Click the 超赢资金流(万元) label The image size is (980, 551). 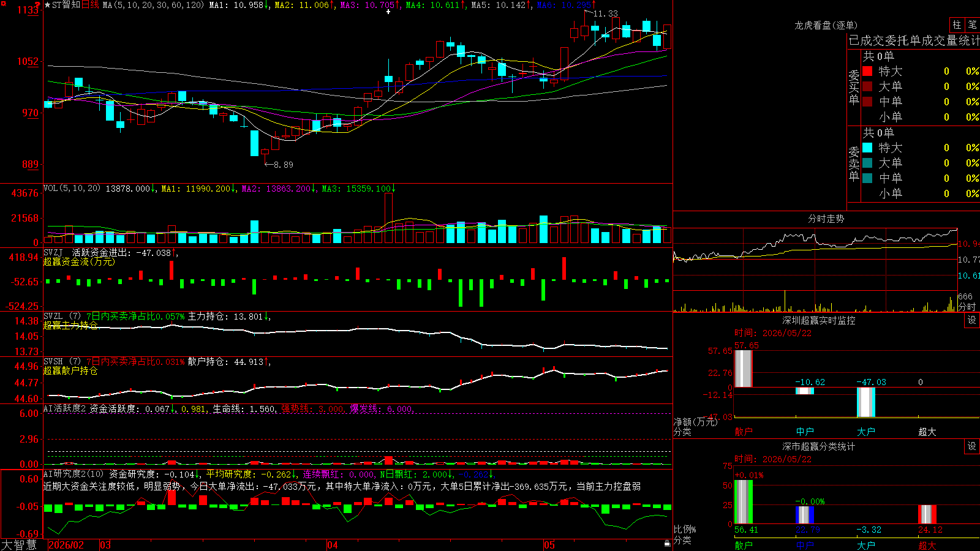pyautogui.click(x=79, y=261)
